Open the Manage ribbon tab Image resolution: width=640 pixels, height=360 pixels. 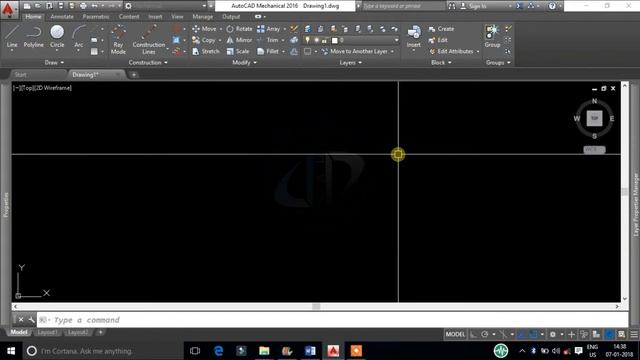[x=203, y=17]
